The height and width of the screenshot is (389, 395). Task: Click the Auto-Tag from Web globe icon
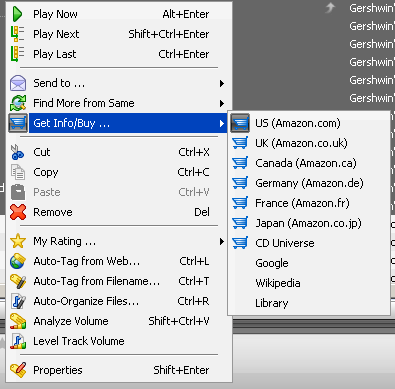[18, 261]
